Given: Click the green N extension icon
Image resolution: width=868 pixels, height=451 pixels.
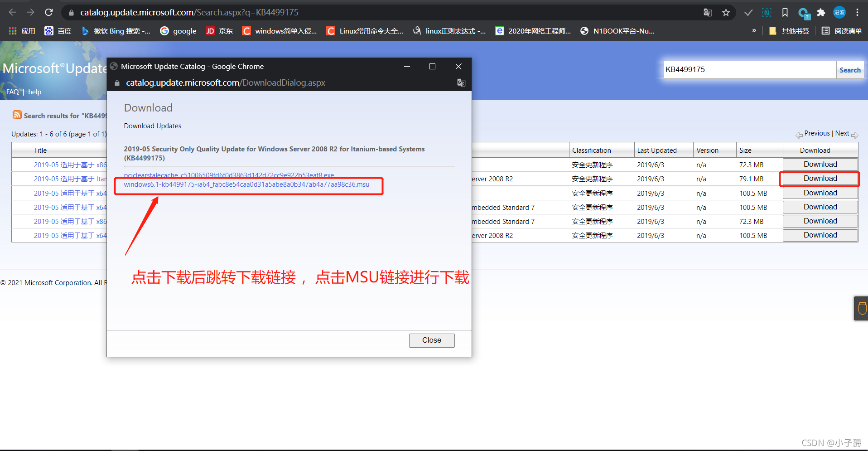Looking at the screenshot, I should pos(767,13).
